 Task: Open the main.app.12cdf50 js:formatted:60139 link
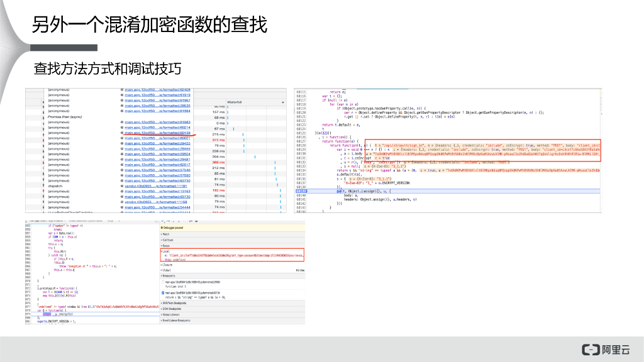coord(157,133)
